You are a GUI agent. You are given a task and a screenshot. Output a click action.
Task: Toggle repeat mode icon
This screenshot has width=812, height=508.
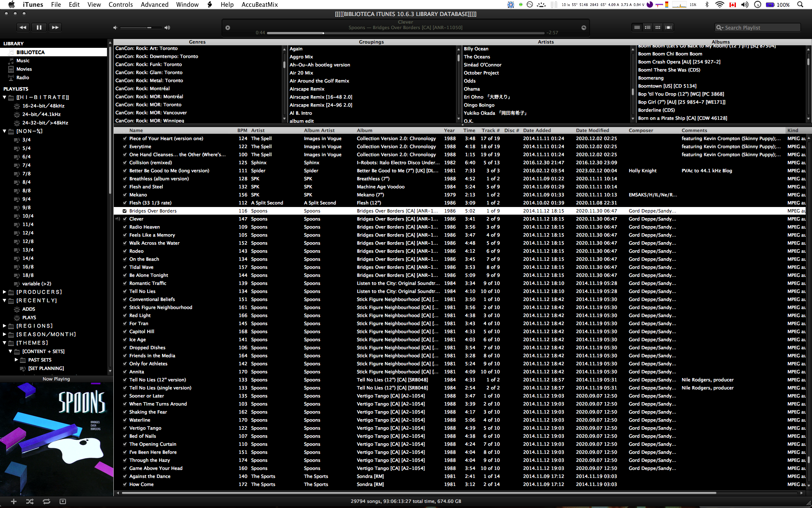pyautogui.click(x=47, y=501)
